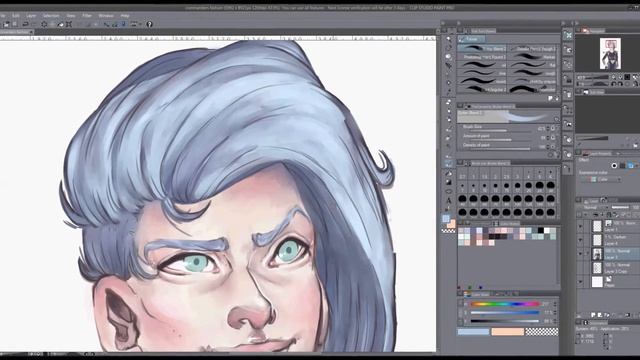Click the Undo icon in the command bar

(25, 24)
